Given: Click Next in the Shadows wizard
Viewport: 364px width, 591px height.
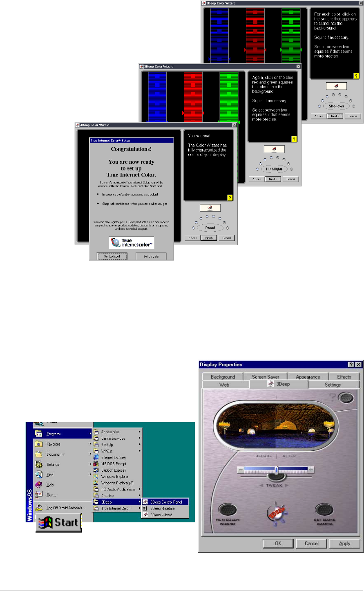Looking at the screenshot, I should point(335,116).
